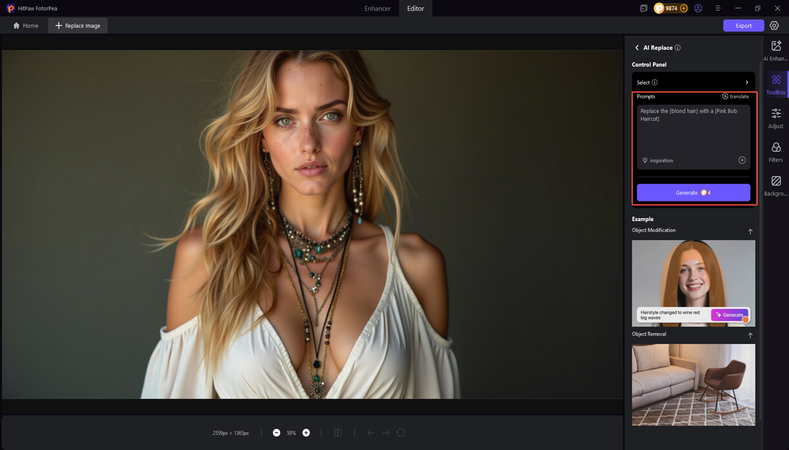Open the ToolBox sidebar panel
This screenshot has height=450, width=789.
pyautogui.click(x=775, y=84)
